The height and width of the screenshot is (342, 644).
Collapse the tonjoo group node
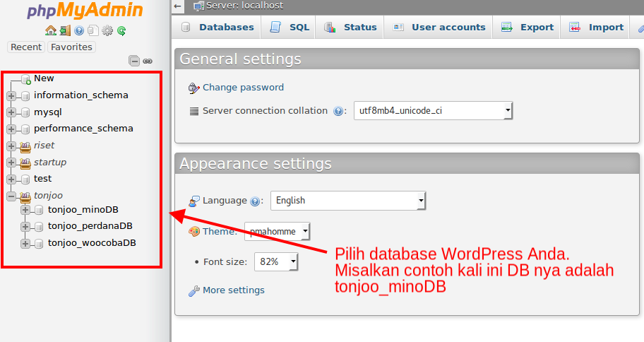click(x=11, y=196)
